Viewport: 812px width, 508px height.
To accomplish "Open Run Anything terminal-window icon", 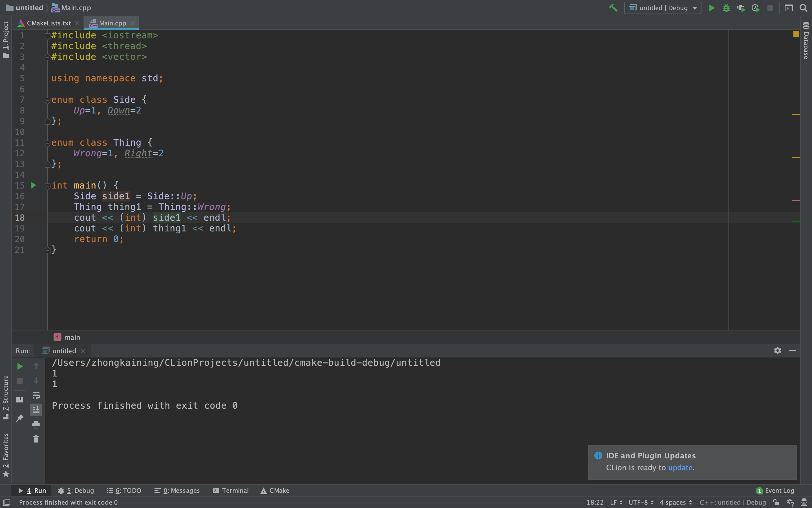I will (x=789, y=8).
